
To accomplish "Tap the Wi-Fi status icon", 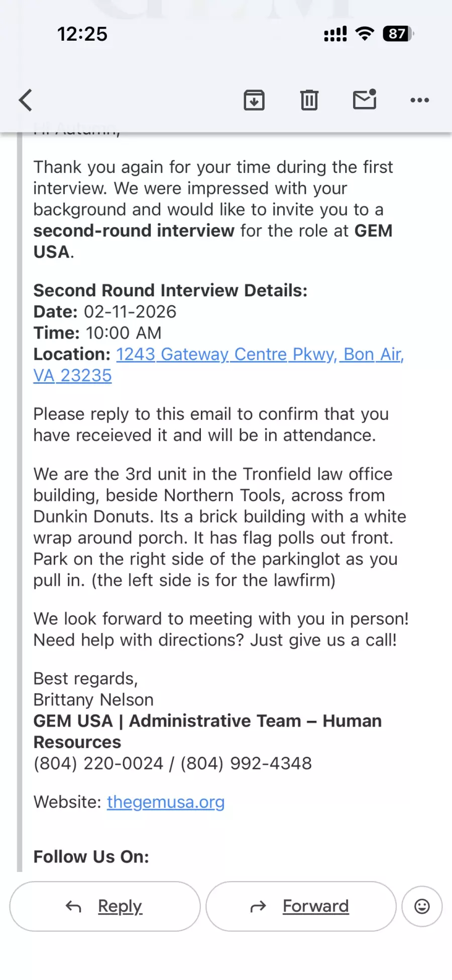I will 365,34.
